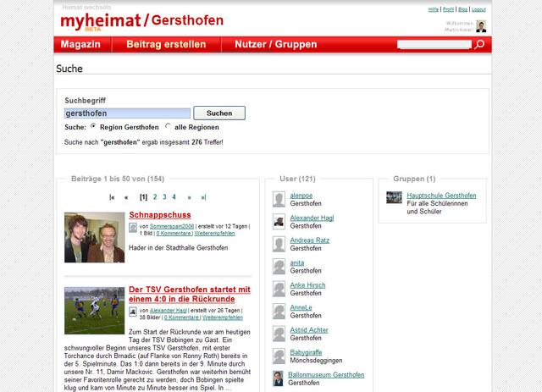
Task: Click the Profil link in header
Action: [448, 9]
